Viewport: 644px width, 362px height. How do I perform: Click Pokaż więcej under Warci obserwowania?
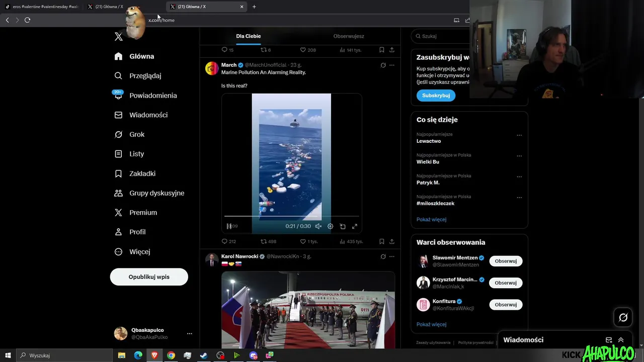(x=431, y=324)
